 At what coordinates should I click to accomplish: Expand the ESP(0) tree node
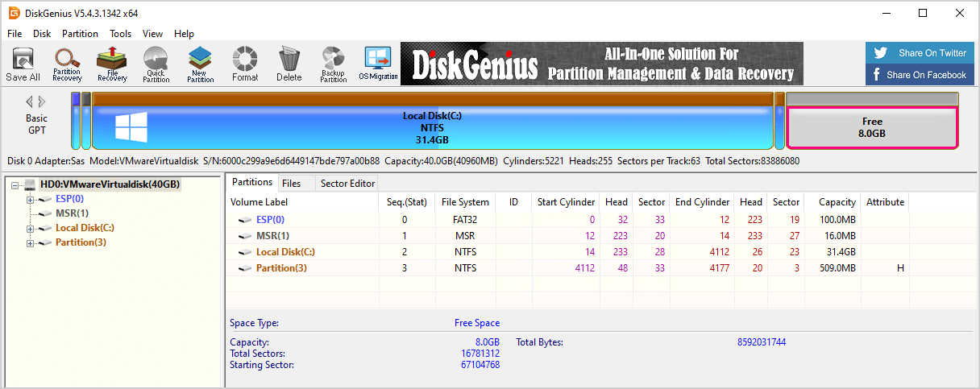31,199
